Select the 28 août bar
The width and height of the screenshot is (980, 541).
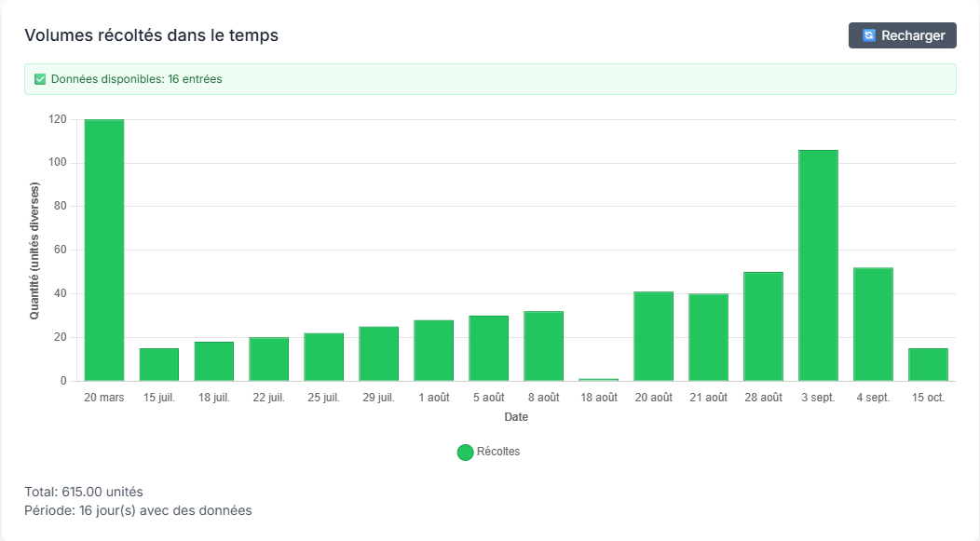(x=763, y=326)
